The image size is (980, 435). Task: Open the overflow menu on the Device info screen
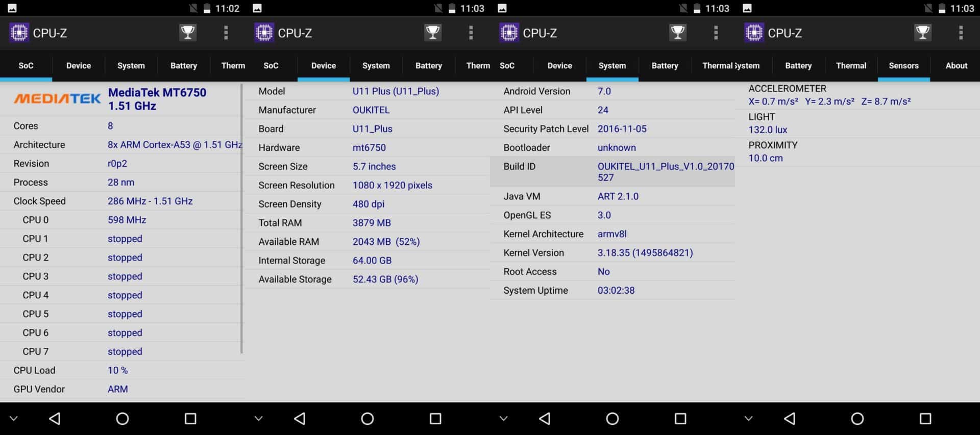point(471,33)
